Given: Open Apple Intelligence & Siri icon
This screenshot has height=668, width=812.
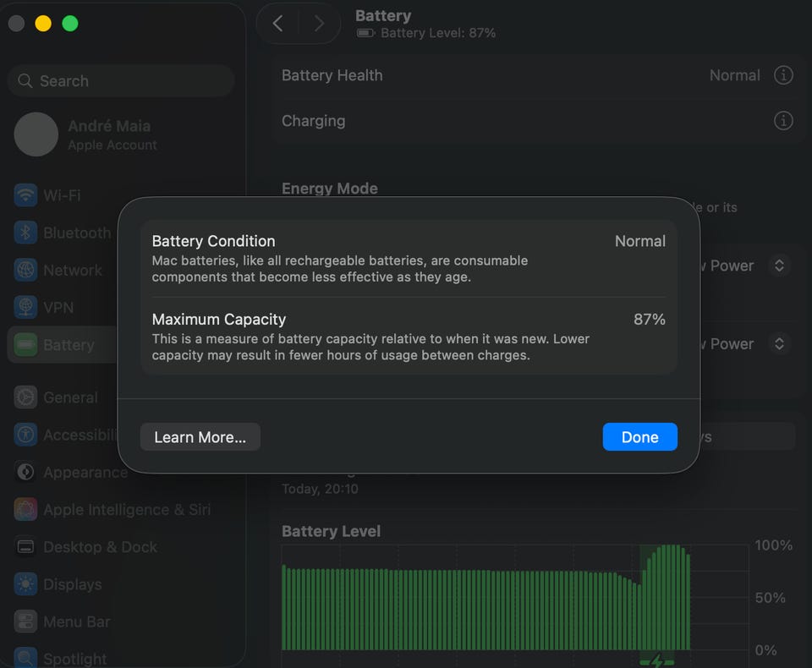Looking at the screenshot, I should (25, 510).
